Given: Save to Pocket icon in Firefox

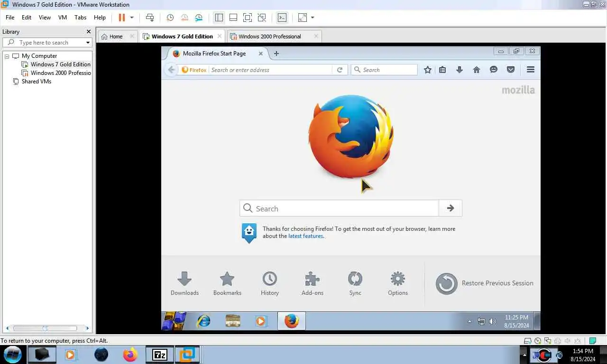Looking at the screenshot, I should [511, 70].
